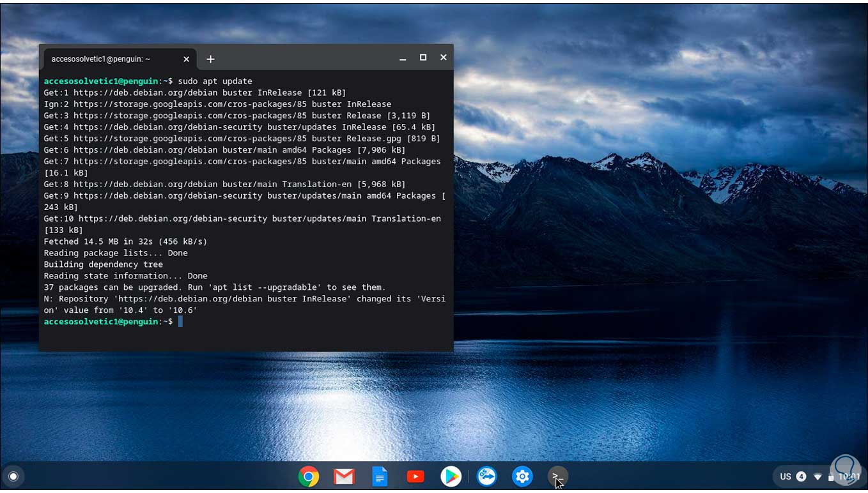
Task: Open Chrome browser from the shelf
Action: click(x=309, y=476)
